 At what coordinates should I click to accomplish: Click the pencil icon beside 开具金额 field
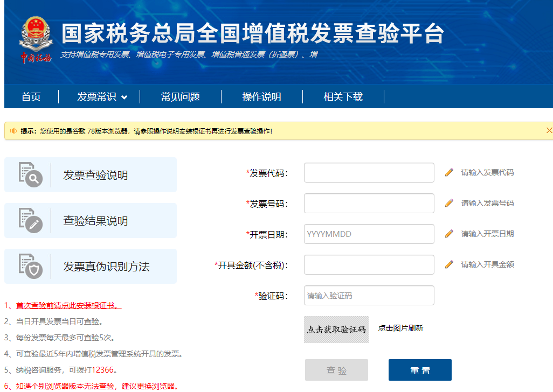(451, 264)
